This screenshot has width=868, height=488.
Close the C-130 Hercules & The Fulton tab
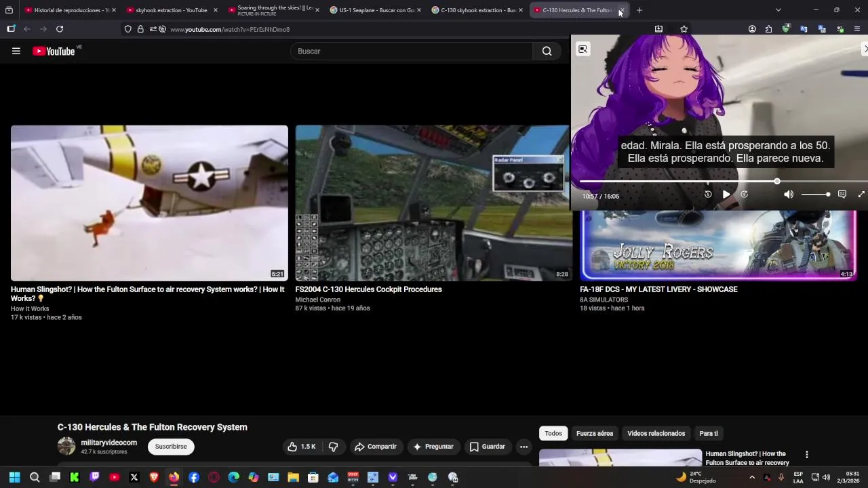point(621,10)
